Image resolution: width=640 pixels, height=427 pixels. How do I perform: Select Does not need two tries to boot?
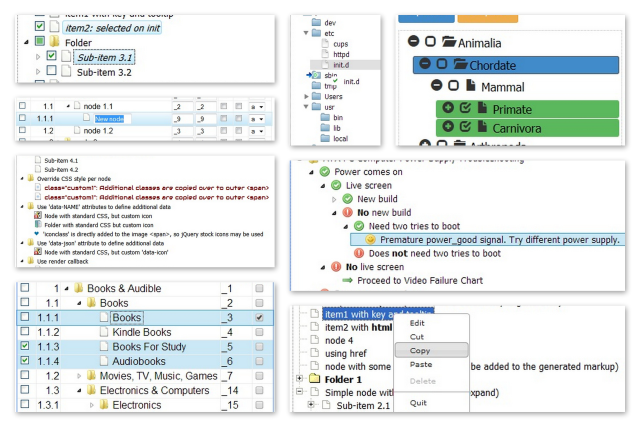coord(434,254)
